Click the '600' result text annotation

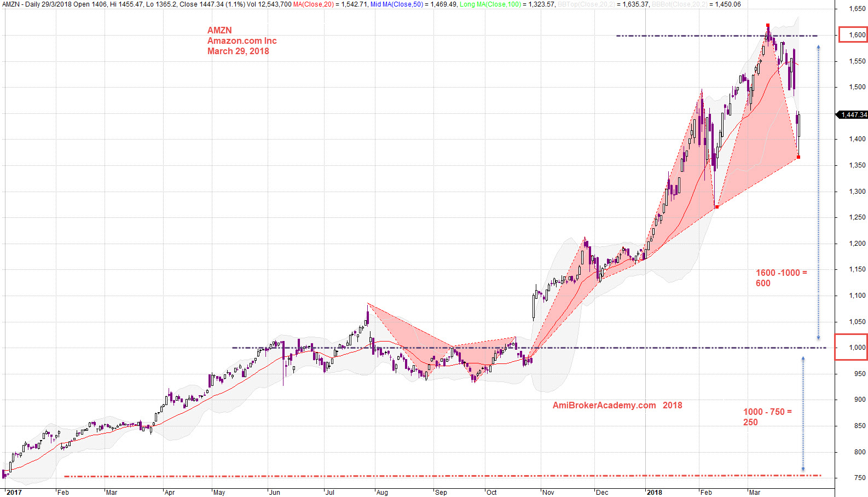coord(763,284)
